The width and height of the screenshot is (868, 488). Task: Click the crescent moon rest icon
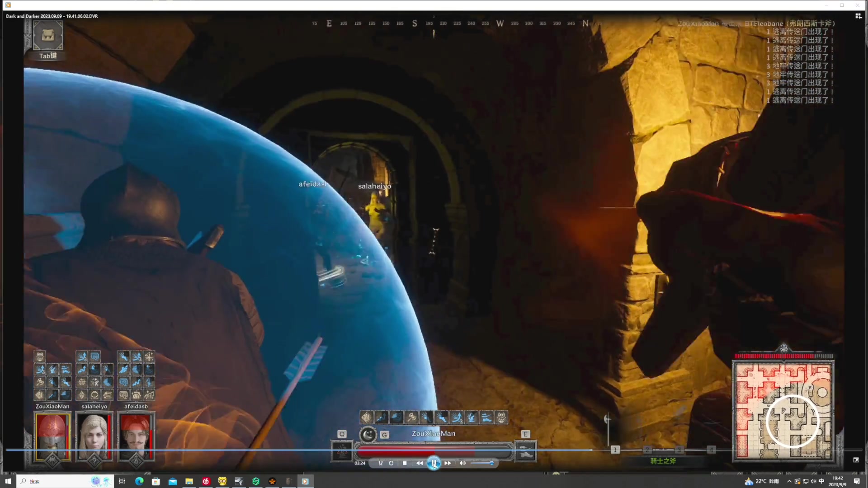click(368, 435)
